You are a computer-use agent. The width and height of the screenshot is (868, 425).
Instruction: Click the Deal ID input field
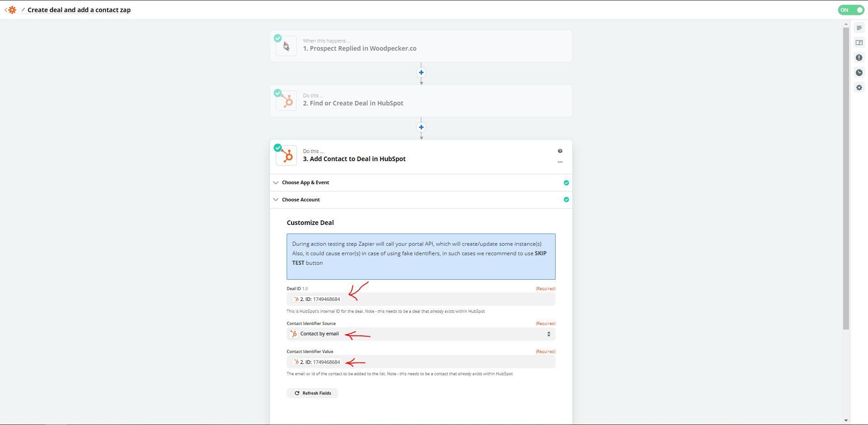(x=421, y=299)
